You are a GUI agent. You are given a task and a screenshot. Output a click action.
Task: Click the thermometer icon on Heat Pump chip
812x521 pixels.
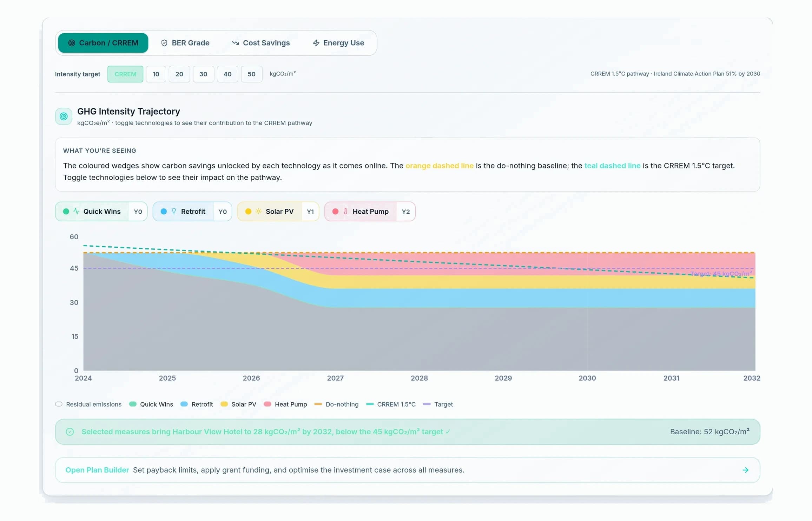(x=345, y=211)
